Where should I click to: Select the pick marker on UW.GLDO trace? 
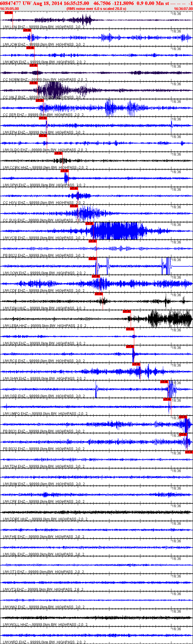43,136
